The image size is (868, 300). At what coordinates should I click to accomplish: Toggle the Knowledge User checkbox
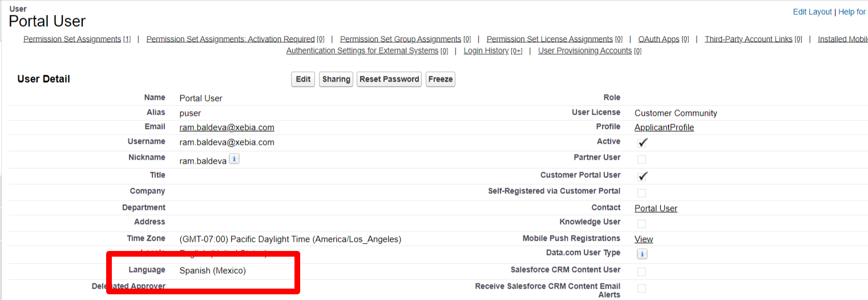click(x=642, y=224)
